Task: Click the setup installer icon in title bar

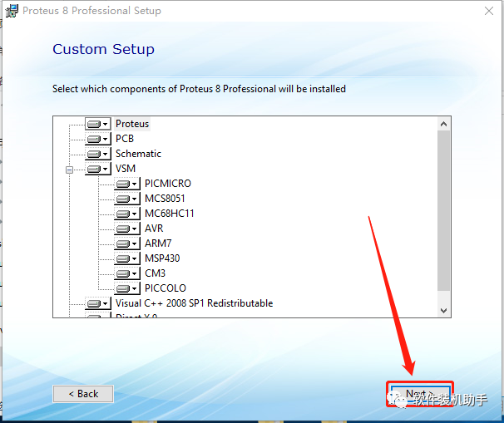Action: pyautogui.click(x=12, y=11)
